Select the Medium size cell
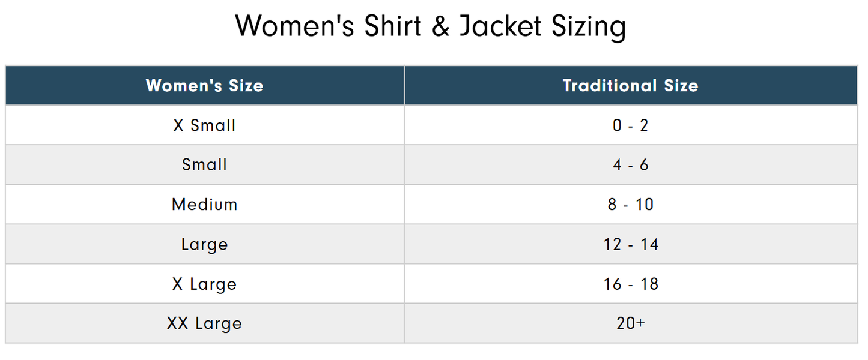 coord(204,205)
